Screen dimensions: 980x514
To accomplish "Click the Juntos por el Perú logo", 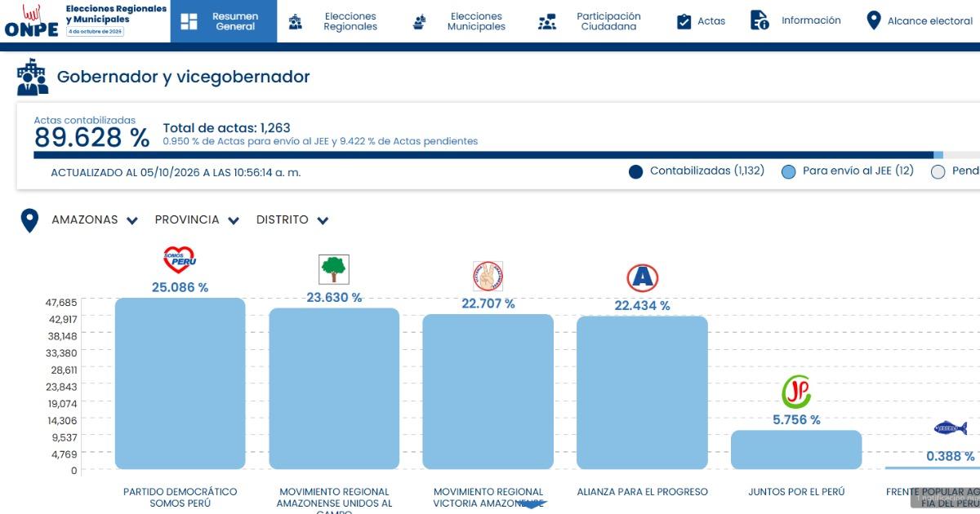I will click(x=796, y=393).
